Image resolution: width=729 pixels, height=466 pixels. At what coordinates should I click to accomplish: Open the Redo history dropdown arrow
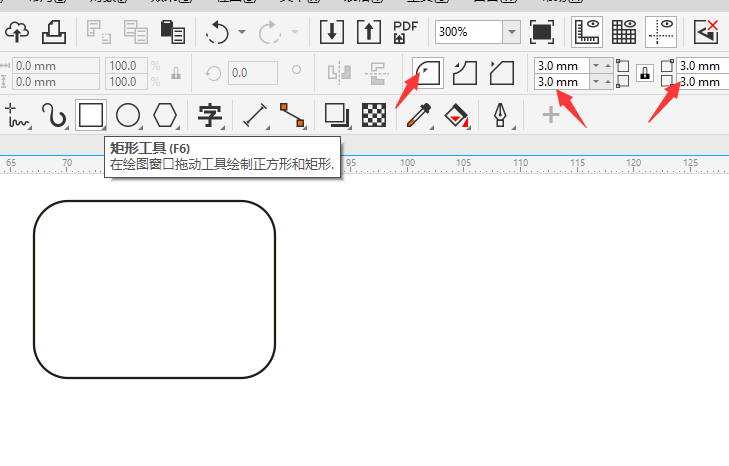tap(295, 32)
